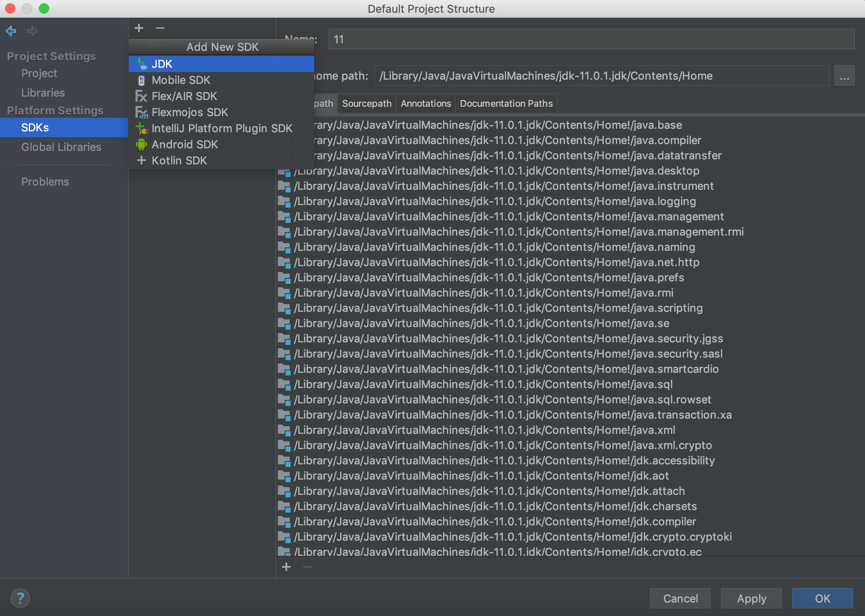Click folder icon beside jdk.crypto.cryptoki entry
The image size is (865, 616).
[284, 537]
